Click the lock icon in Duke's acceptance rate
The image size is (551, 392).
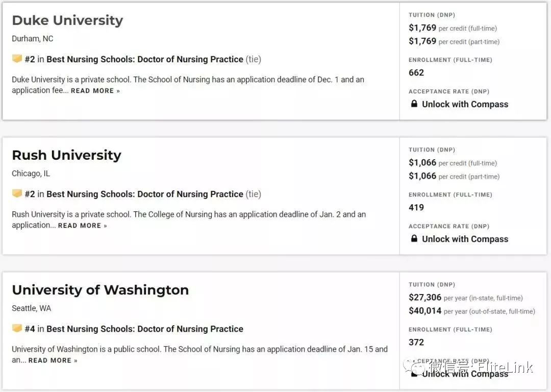click(x=414, y=104)
